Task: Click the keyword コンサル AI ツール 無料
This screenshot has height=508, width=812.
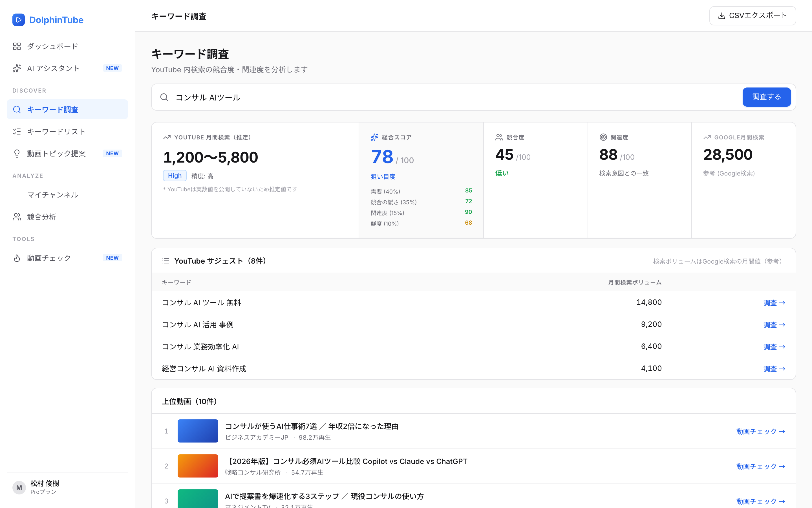Action: point(201,302)
